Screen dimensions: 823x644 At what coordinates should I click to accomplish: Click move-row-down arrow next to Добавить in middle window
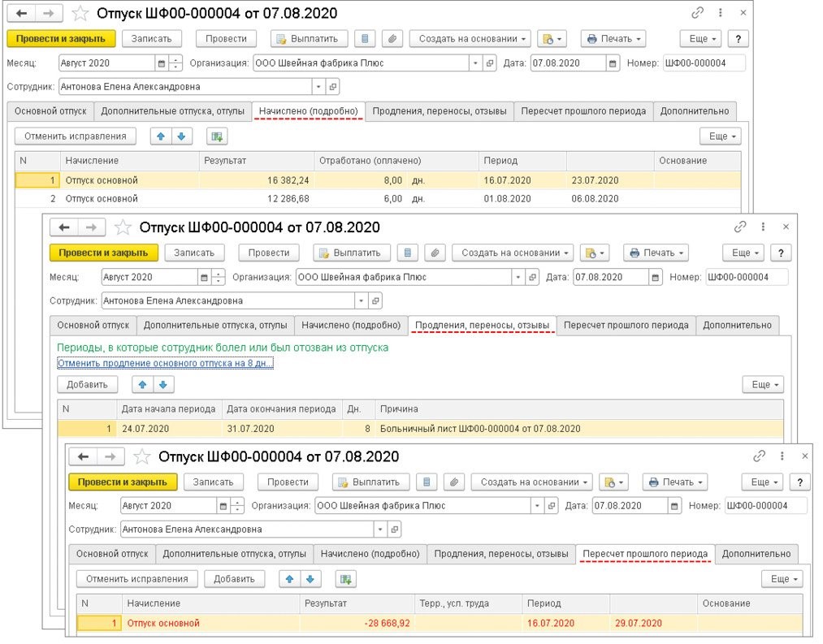[163, 385]
